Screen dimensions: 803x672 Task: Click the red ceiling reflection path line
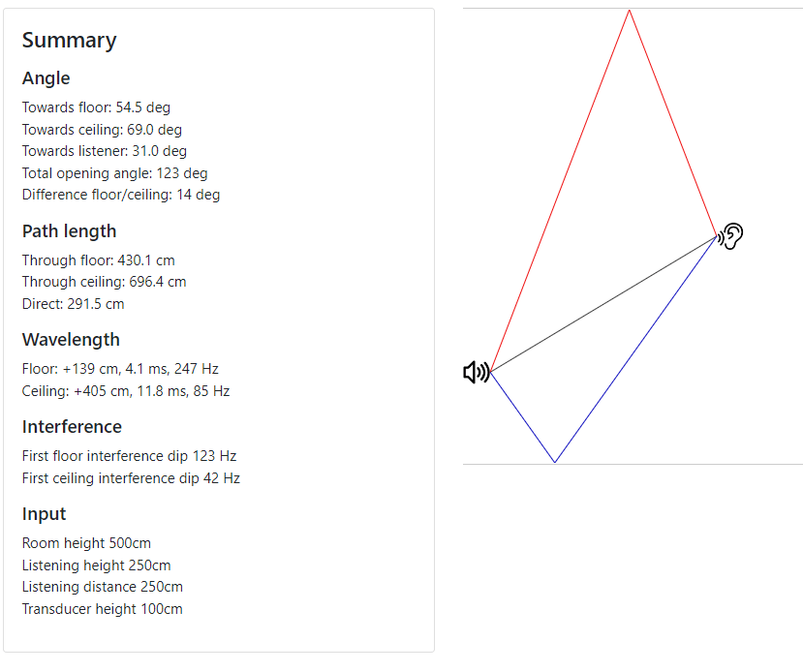click(x=560, y=190)
